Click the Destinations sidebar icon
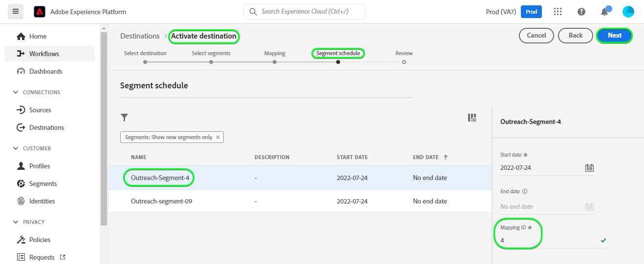 click(21, 127)
